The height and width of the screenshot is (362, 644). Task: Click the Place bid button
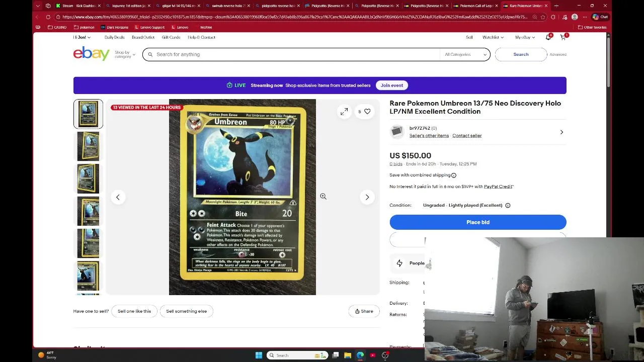(x=478, y=222)
